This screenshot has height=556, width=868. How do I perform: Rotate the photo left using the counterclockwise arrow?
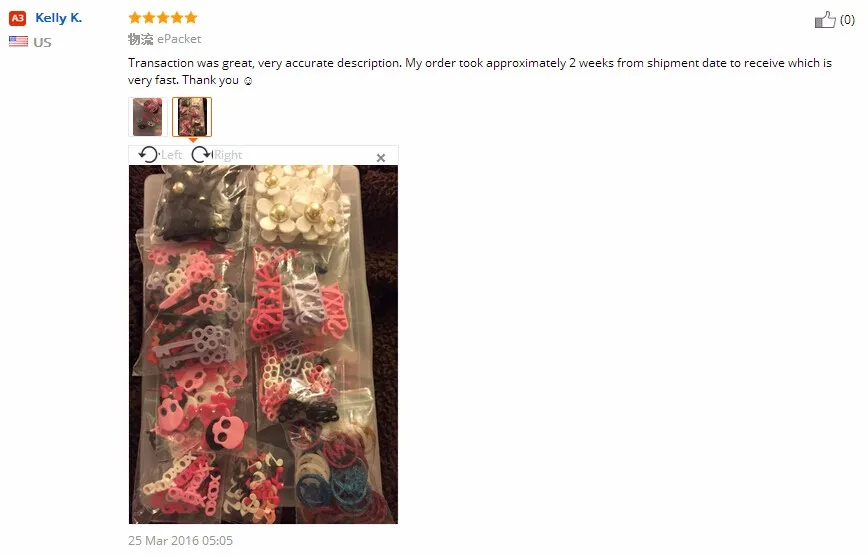click(x=148, y=155)
